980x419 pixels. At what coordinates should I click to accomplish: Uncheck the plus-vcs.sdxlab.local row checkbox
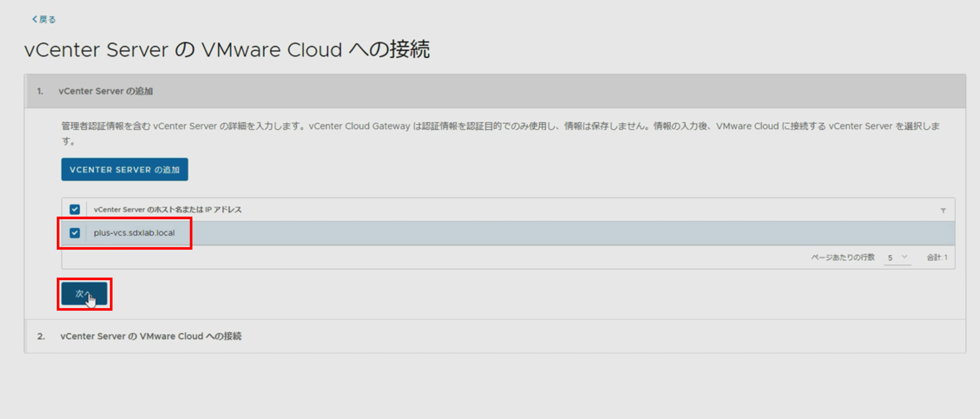tap(75, 233)
